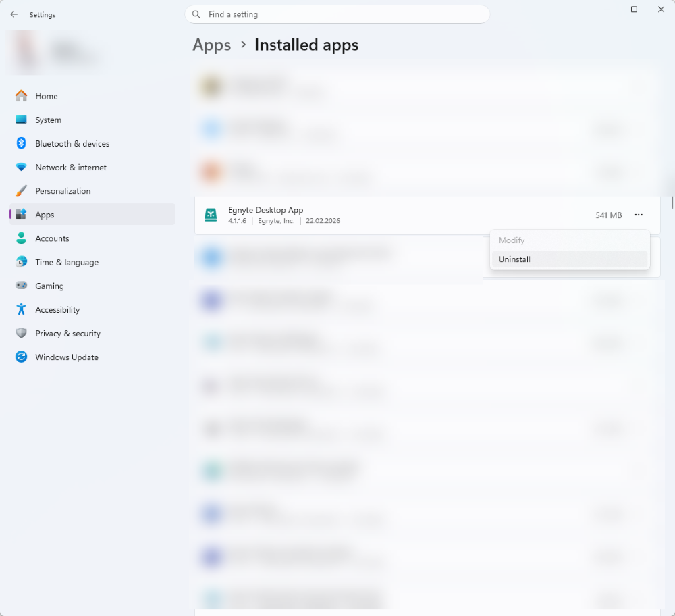Viewport: 675px width, 616px height.
Task: Select the Accounts person icon
Action: (21, 238)
